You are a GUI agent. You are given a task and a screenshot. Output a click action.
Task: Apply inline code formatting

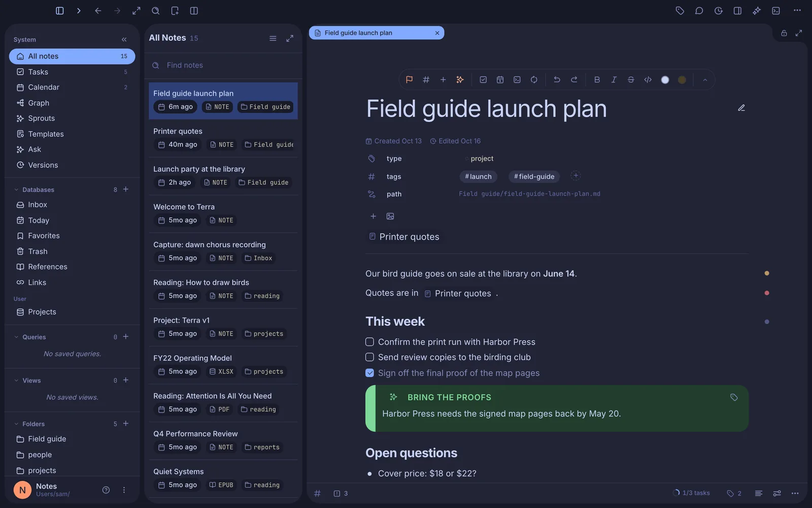pyautogui.click(x=648, y=80)
